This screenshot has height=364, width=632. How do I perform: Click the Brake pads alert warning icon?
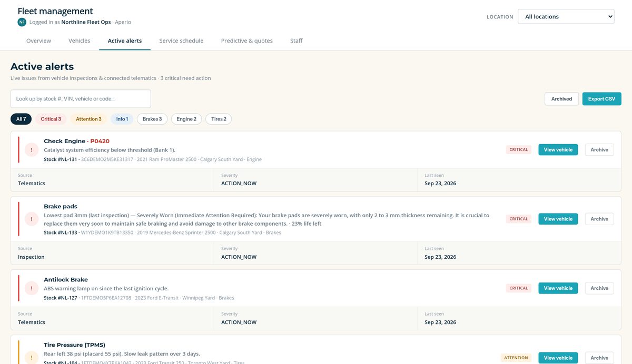click(32, 219)
